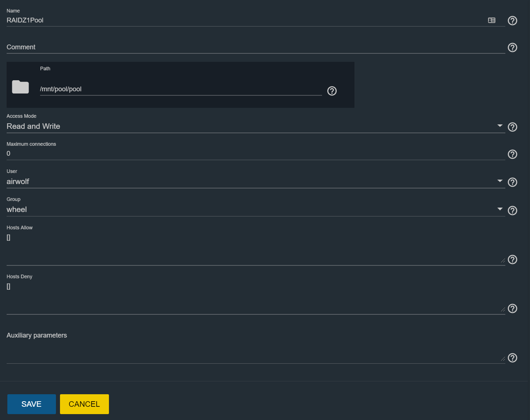Open help for Group field
530x420 pixels.
(512, 211)
